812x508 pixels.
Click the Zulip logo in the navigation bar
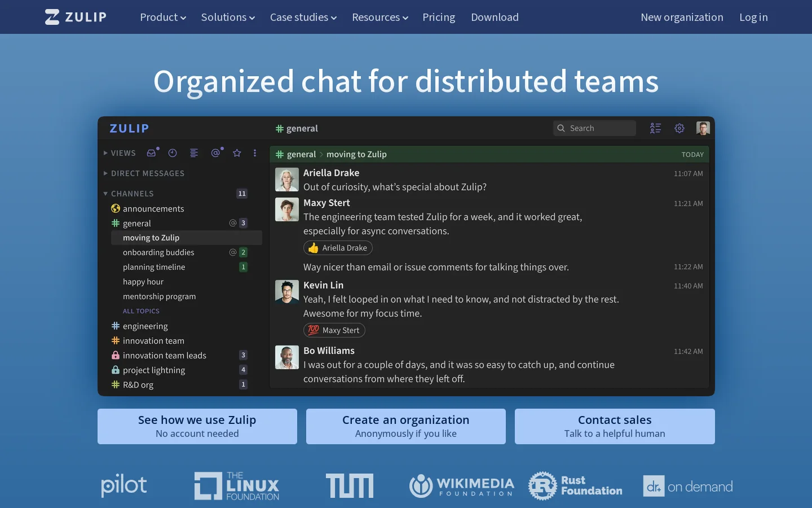[x=76, y=17]
